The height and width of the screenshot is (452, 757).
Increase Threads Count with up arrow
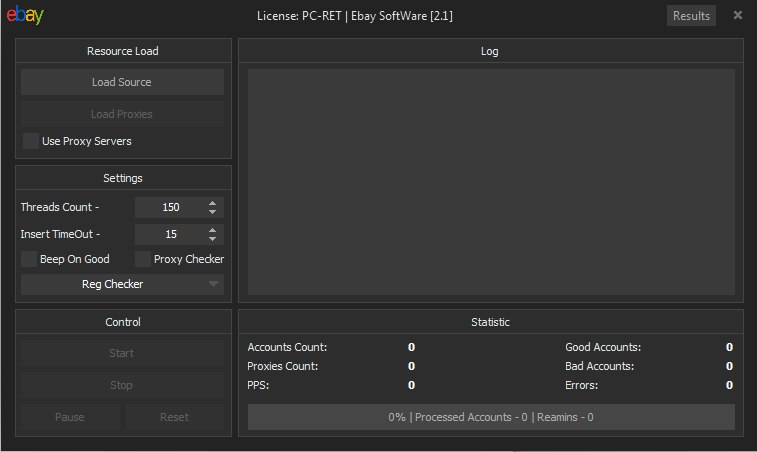212,203
